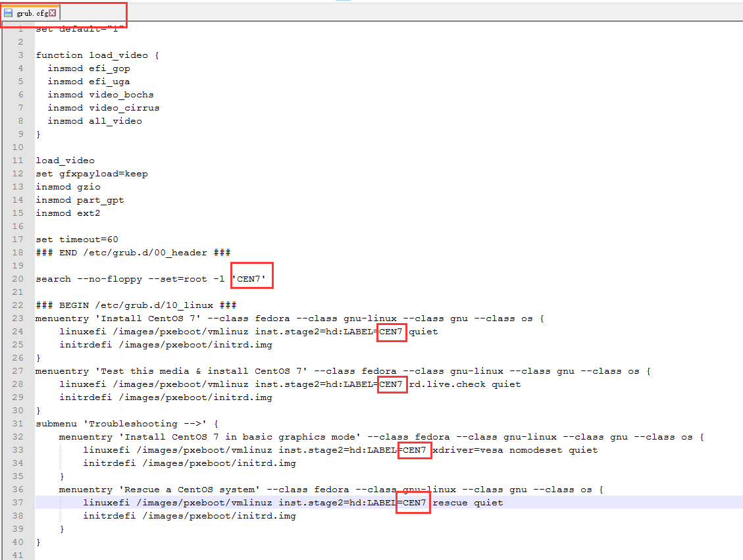
Task: Click menuentry 'Rescue a CentOS system' line
Action: [331, 490]
